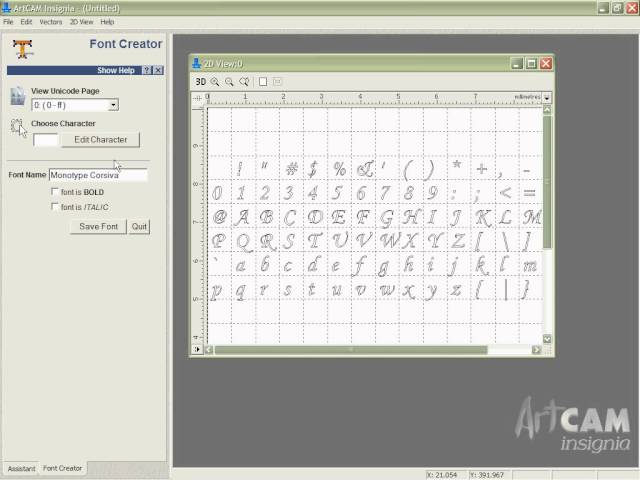Viewport: 640px width, 480px height.
Task: Click the scroll down arrow
Action: tap(547, 339)
